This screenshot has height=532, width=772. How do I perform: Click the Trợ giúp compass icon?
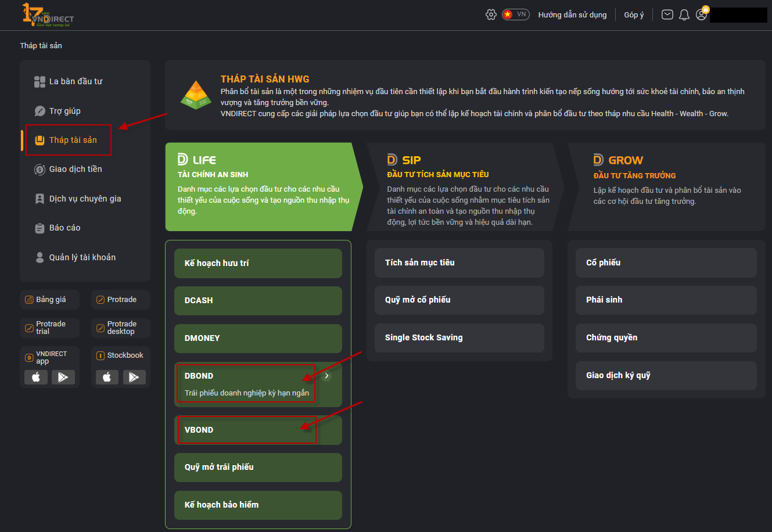tap(40, 111)
